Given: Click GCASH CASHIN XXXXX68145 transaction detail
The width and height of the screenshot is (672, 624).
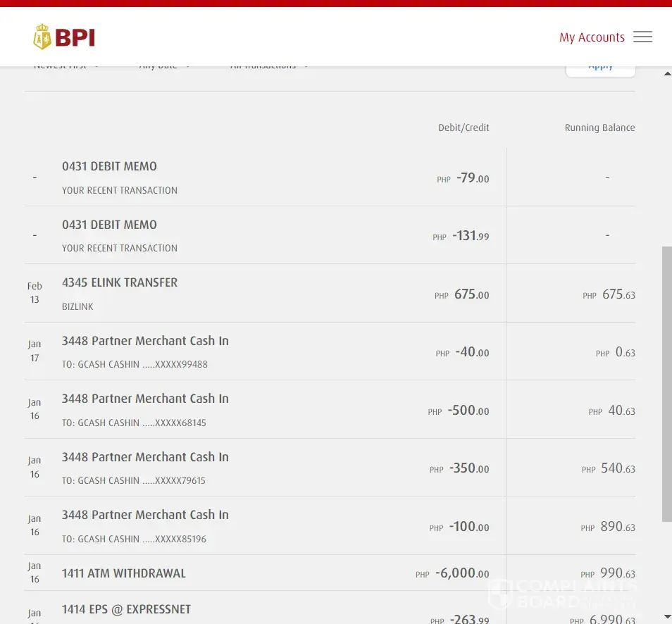Looking at the screenshot, I should (134, 423).
